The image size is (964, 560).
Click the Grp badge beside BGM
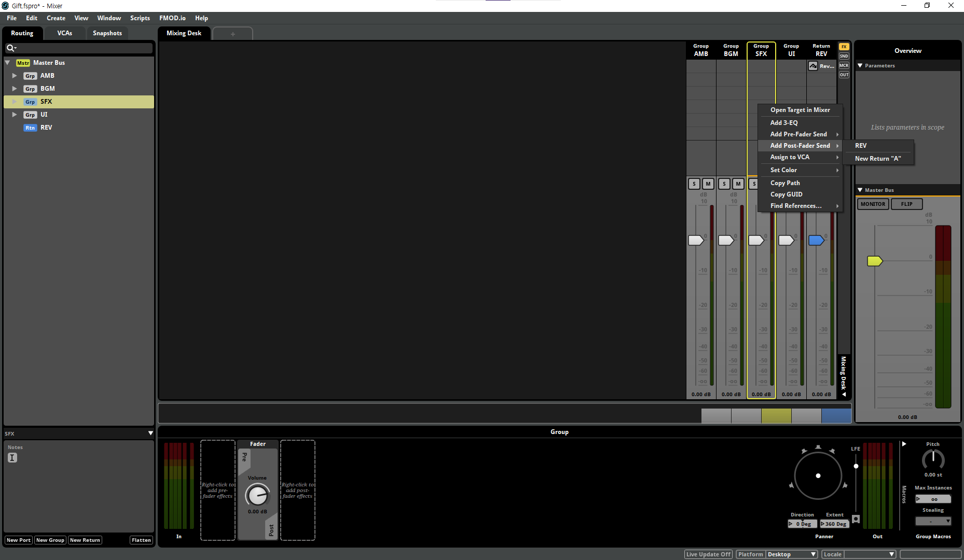(30, 89)
